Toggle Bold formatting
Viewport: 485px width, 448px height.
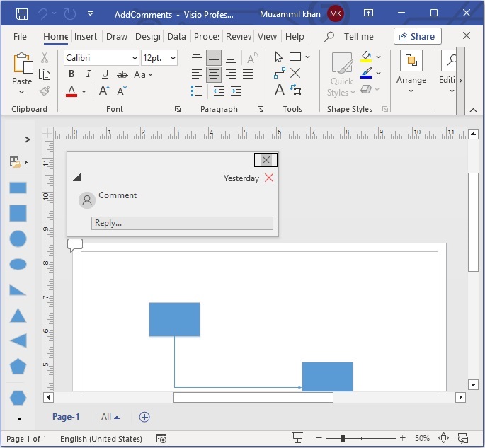coord(72,74)
